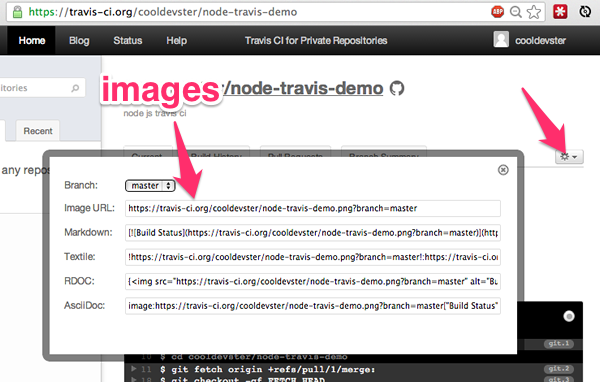
Task: Click the git.2 log tag
Action: 559,369
